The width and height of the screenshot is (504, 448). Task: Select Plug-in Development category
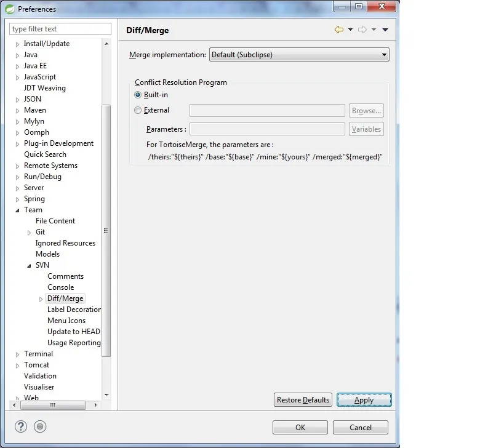59,143
